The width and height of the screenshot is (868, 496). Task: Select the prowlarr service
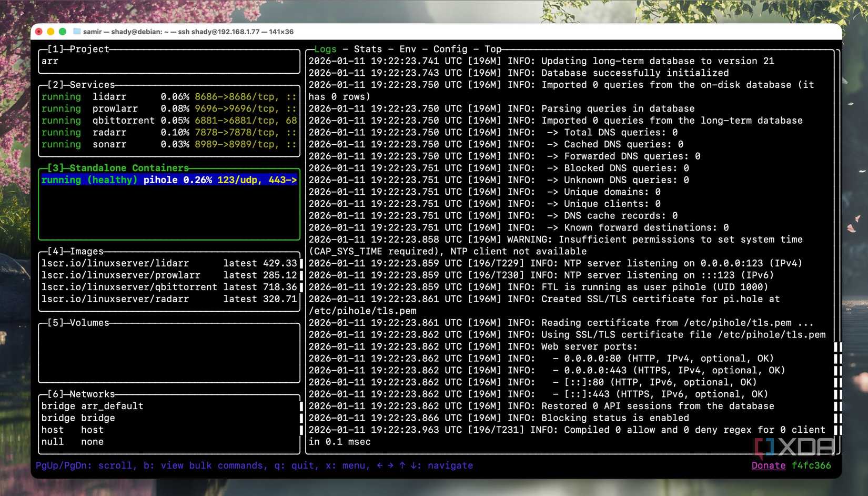[x=115, y=108]
